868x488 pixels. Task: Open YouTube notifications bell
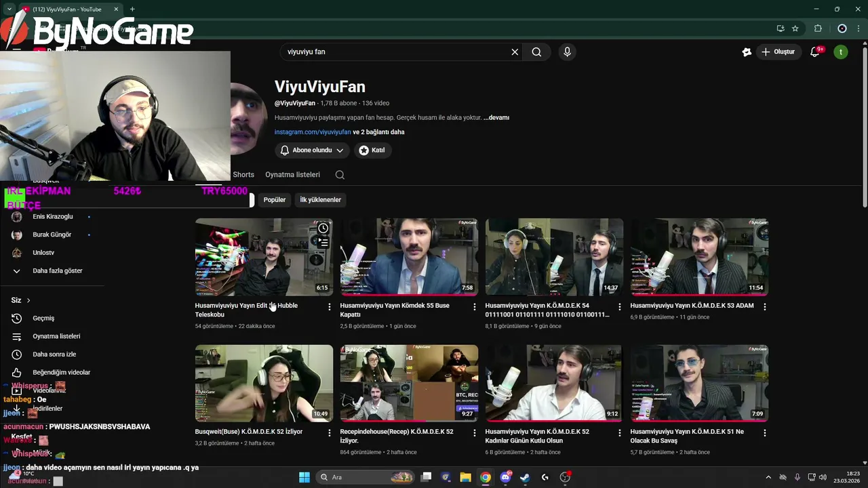tap(815, 52)
